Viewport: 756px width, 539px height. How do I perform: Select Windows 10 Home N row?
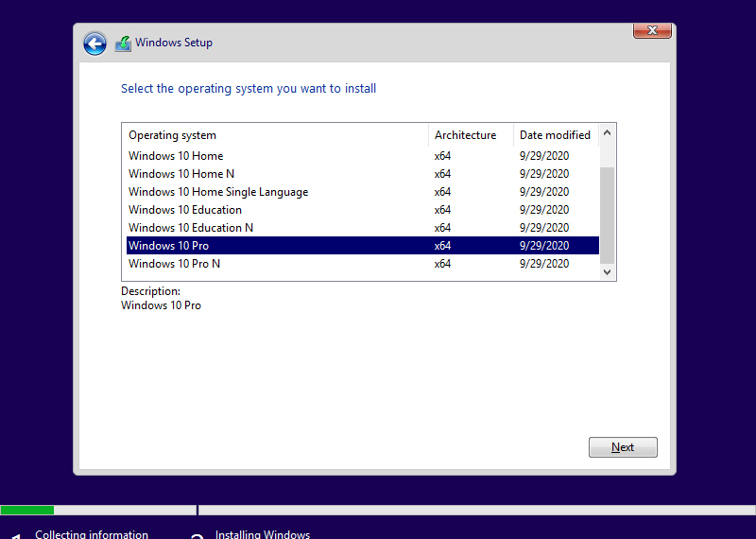363,174
